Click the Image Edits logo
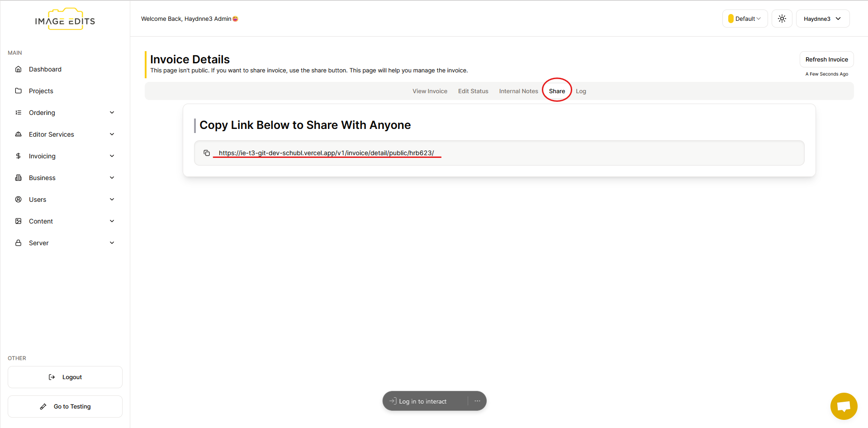Image resolution: width=868 pixels, height=428 pixels. pos(65,20)
